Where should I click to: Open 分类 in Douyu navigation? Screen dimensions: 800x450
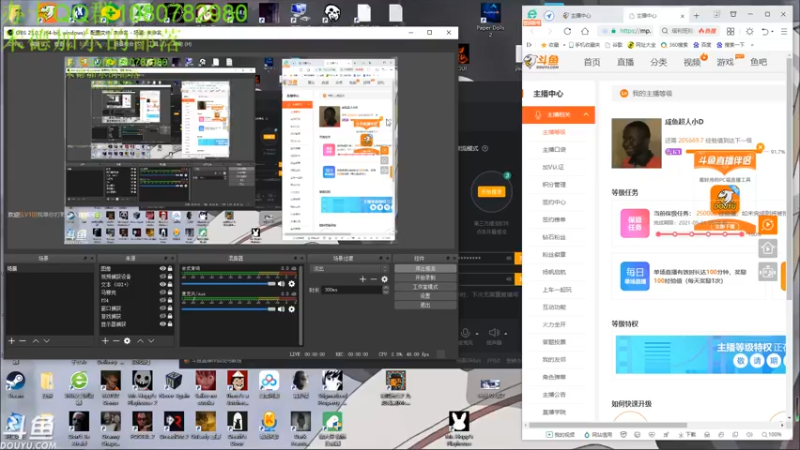658,62
